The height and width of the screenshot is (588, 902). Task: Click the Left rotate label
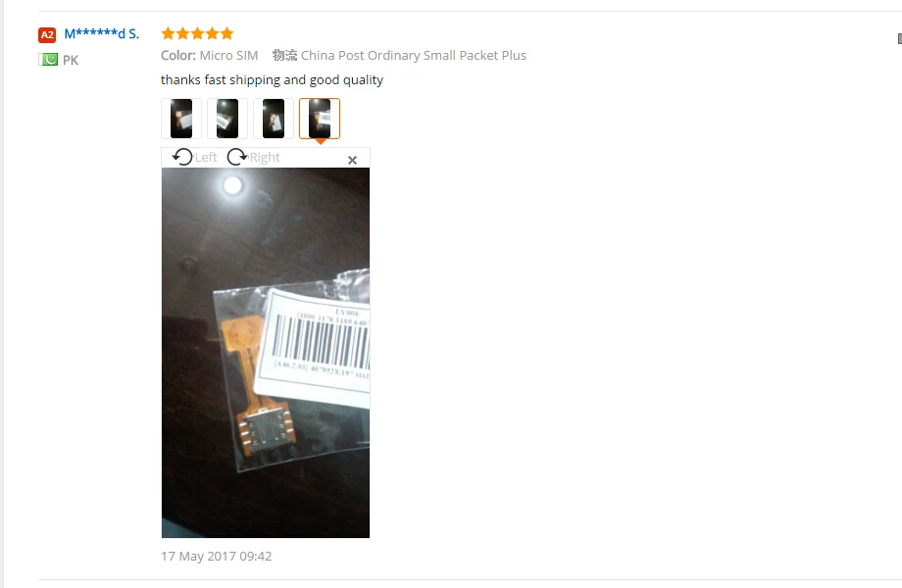point(206,158)
